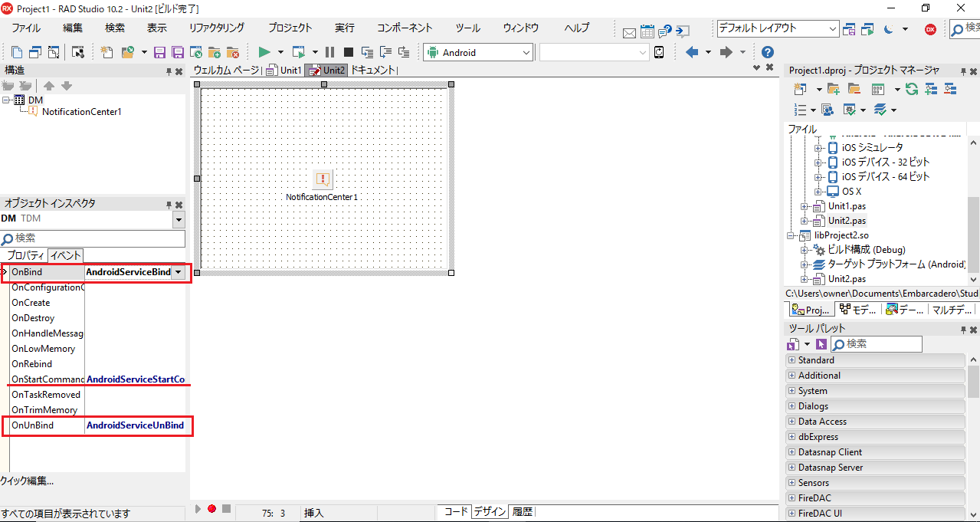Open the Refactoring menu
Image resolution: width=980 pixels, height=522 pixels.
(x=216, y=28)
